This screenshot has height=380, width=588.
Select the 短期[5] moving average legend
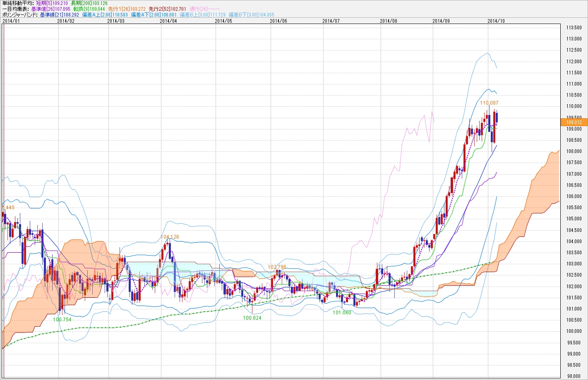tap(51, 3)
